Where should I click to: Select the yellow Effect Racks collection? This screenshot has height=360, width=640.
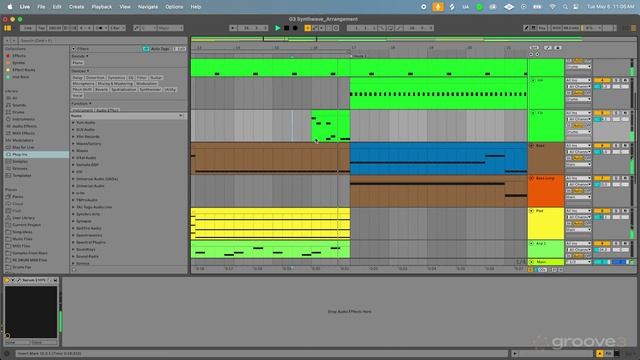coord(23,70)
